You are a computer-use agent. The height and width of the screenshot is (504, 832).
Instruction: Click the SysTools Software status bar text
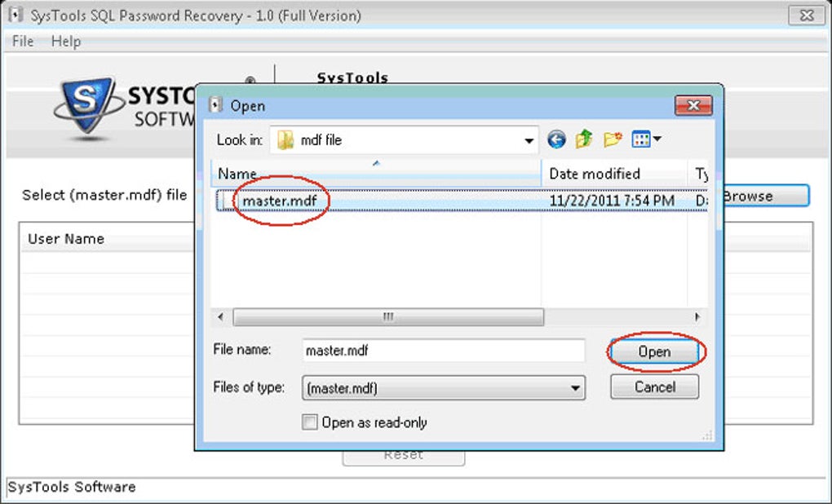pyautogui.click(x=72, y=487)
